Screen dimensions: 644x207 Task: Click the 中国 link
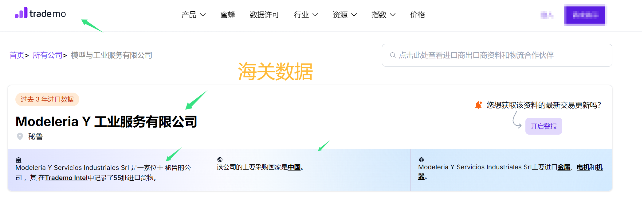pos(294,167)
